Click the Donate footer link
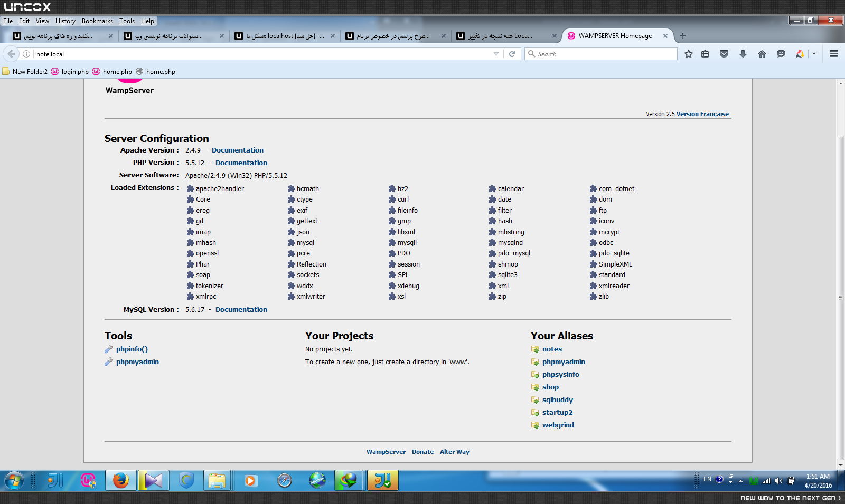The width and height of the screenshot is (845, 504). [x=422, y=452]
